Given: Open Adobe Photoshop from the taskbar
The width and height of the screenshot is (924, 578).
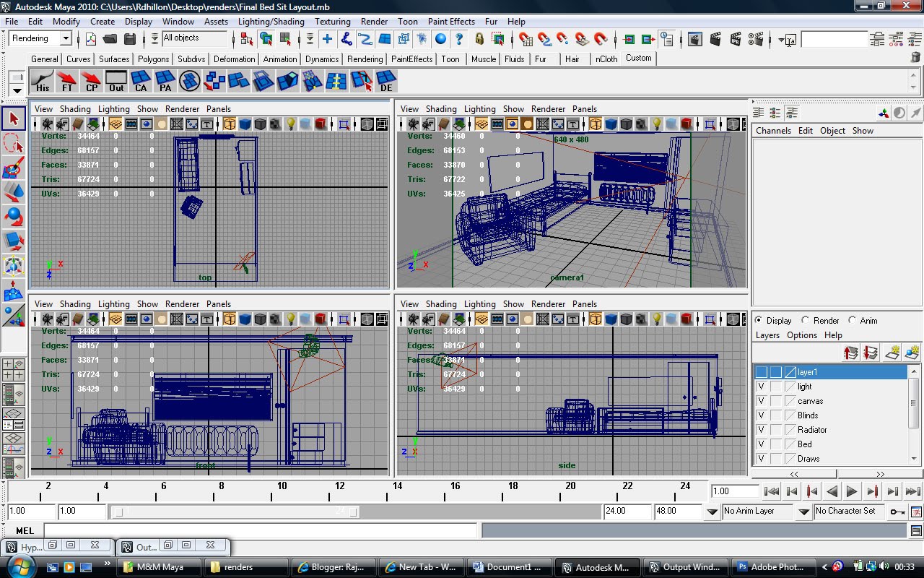Looking at the screenshot, I should tap(772, 567).
